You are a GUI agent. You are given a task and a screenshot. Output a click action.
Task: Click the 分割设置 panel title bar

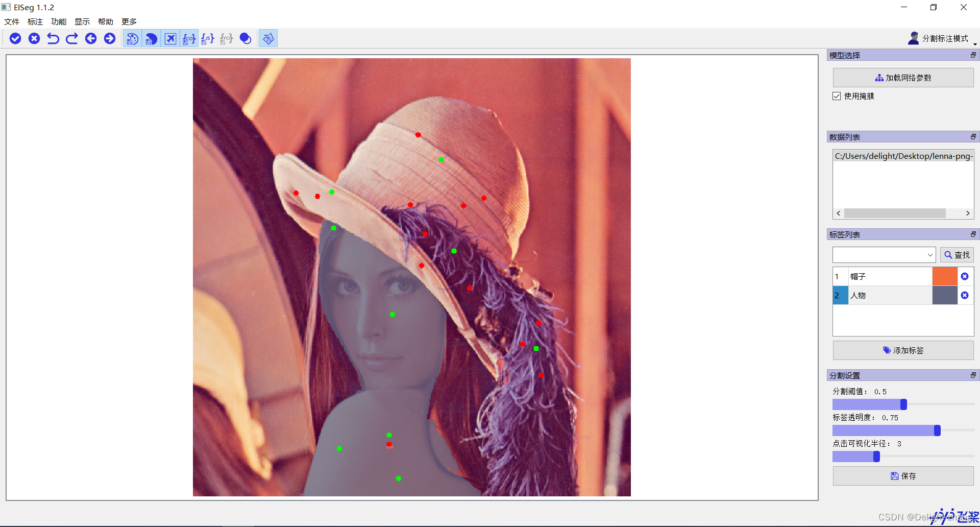902,375
